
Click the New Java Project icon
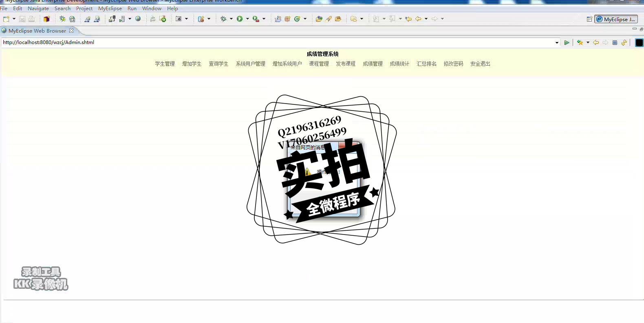click(x=278, y=19)
